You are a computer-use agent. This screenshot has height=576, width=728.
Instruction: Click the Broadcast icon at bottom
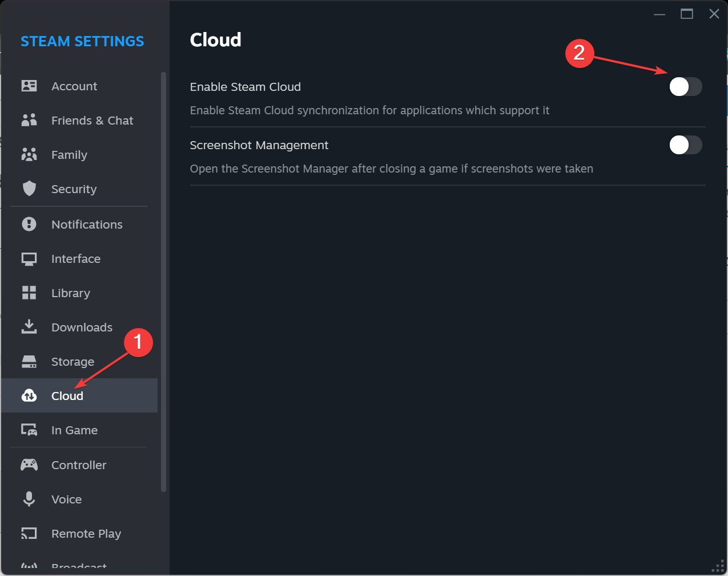click(x=29, y=566)
